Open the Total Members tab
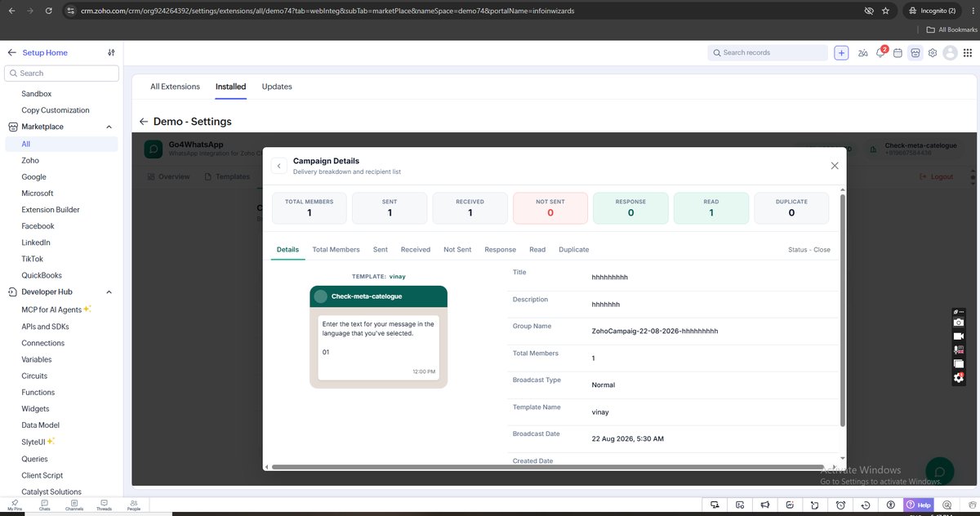 (x=336, y=250)
